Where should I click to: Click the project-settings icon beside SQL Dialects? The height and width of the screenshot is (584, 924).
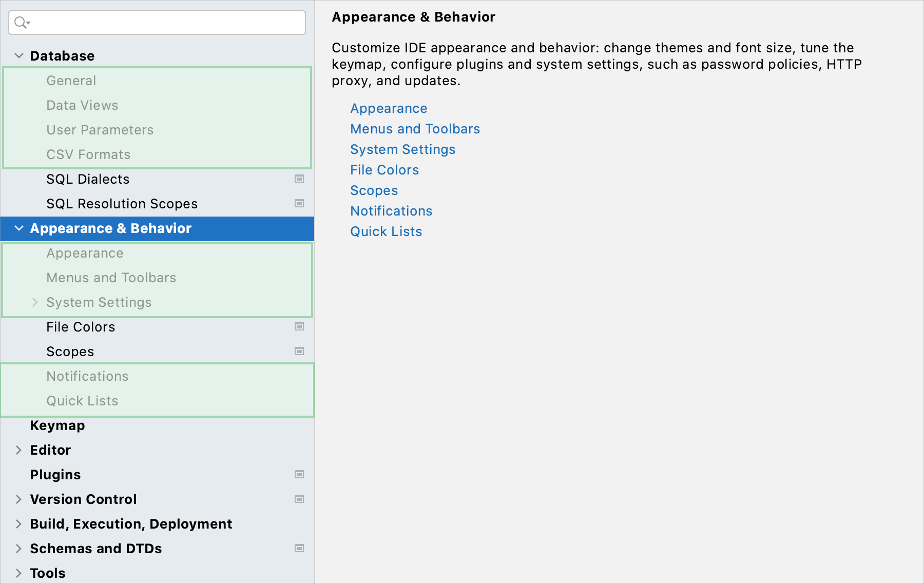298,179
